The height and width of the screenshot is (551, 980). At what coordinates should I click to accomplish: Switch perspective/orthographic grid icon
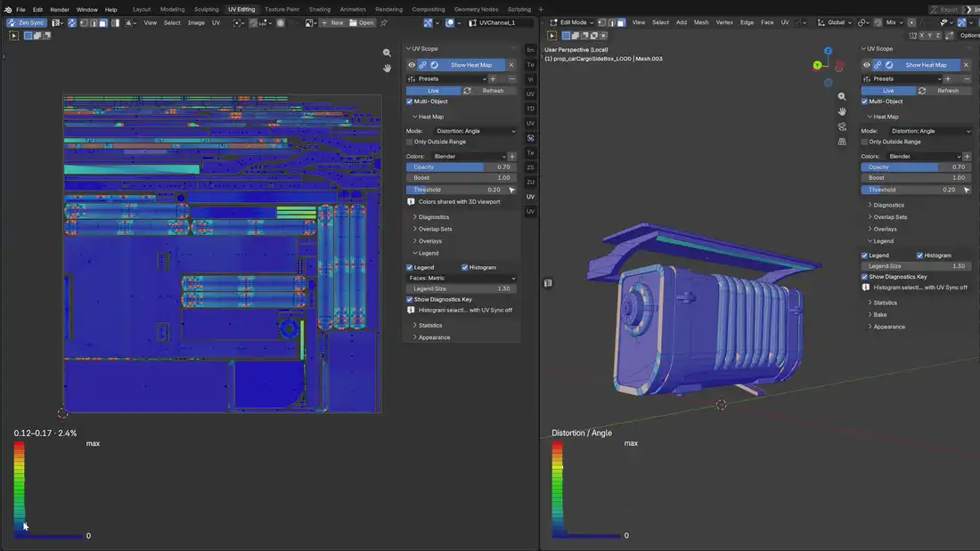(x=842, y=142)
